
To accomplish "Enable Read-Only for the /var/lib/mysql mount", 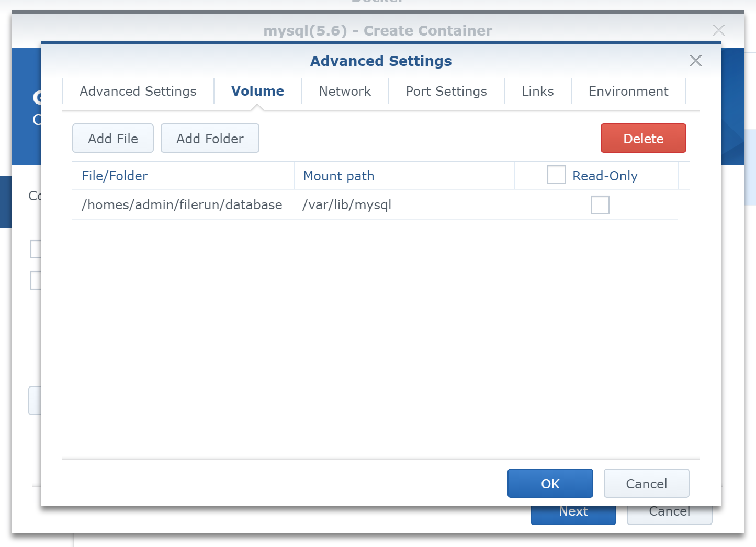I will 600,205.
